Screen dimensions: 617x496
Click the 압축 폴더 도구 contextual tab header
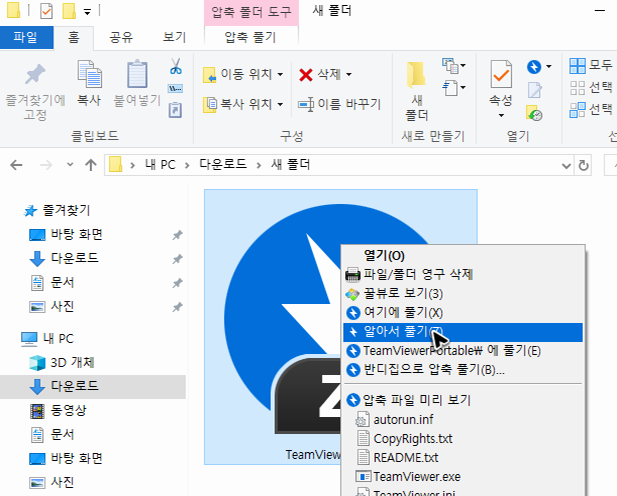(x=251, y=12)
